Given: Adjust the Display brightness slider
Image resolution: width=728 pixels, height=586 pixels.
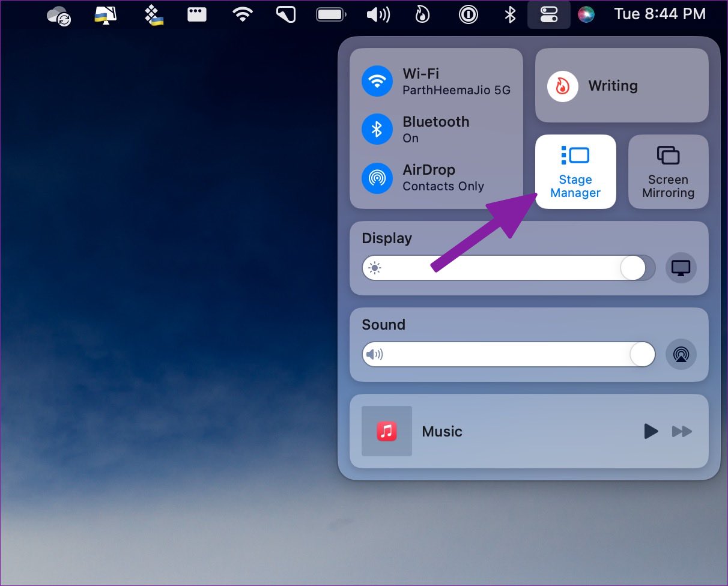Looking at the screenshot, I should coord(508,268).
